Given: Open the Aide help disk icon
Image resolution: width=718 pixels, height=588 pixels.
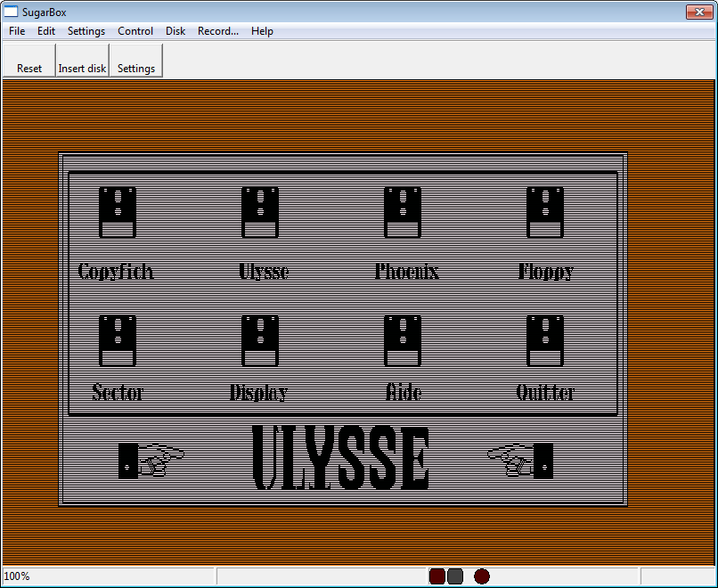Looking at the screenshot, I should 403,341.
